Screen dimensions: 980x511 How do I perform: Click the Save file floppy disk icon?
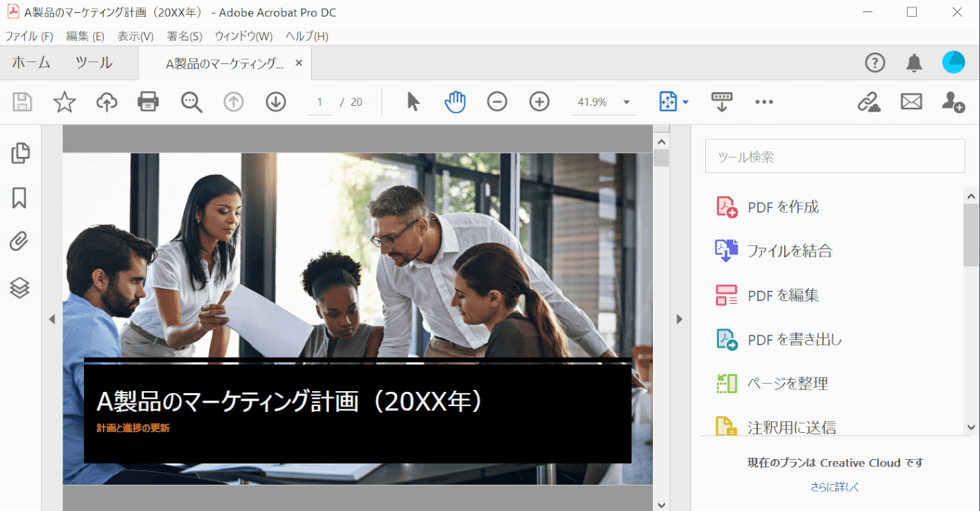click(x=22, y=102)
